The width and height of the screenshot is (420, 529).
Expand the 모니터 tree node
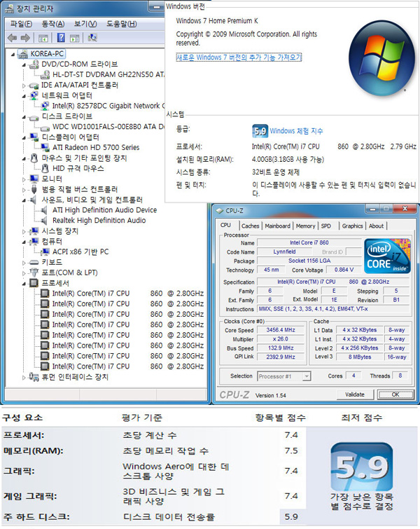(x=24, y=179)
